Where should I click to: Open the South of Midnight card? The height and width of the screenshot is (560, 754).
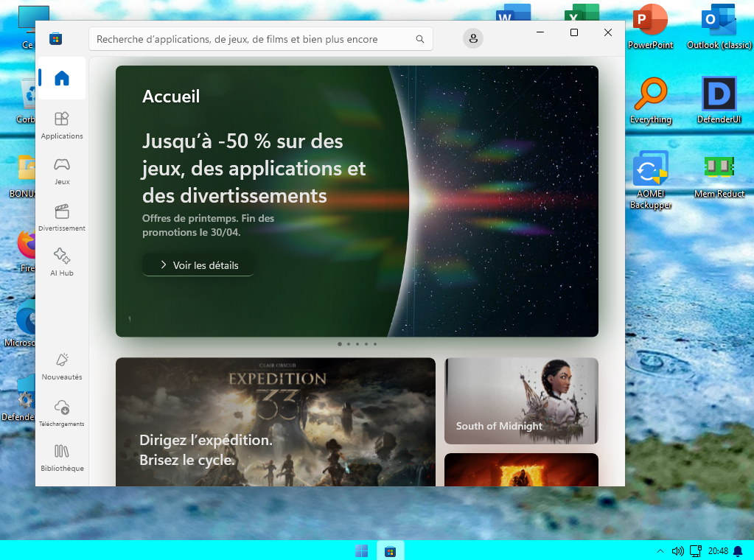(x=521, y=401)
